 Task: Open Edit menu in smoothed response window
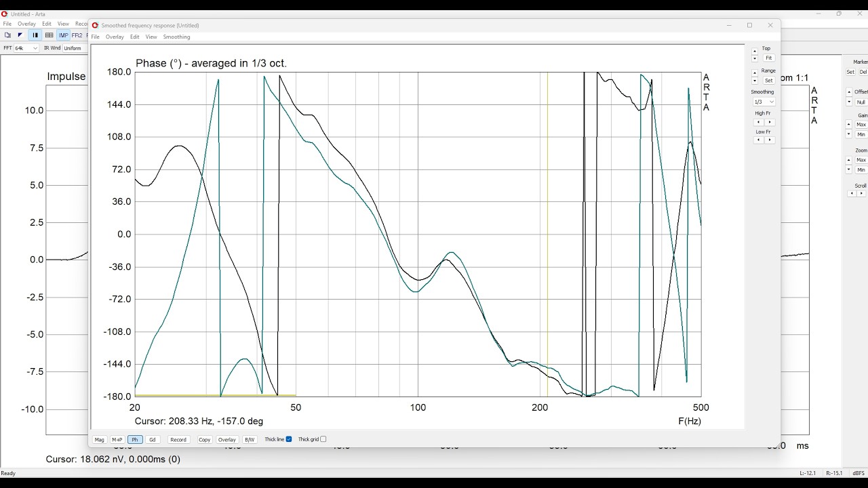[135, 37]
